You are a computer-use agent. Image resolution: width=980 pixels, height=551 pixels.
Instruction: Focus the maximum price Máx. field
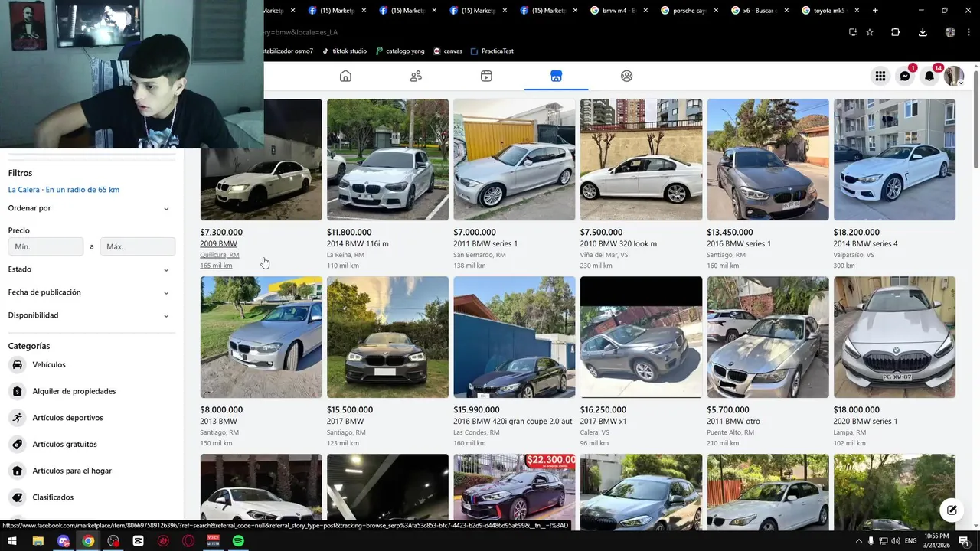coord(138,246)
